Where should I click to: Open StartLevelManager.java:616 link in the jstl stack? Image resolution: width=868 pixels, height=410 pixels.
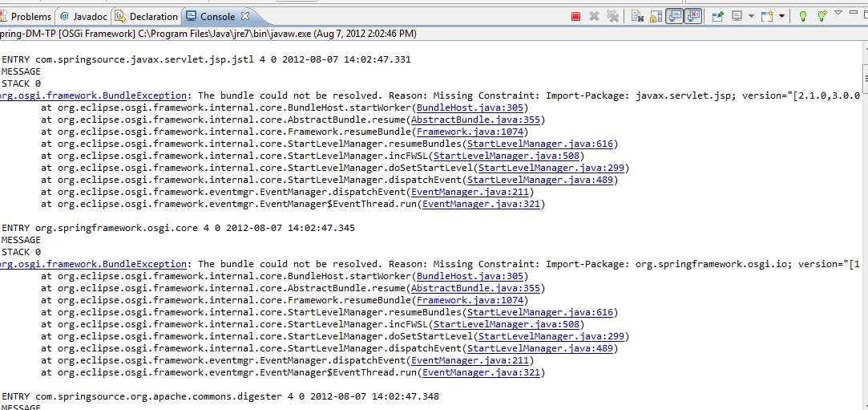[x=539, y=144]
